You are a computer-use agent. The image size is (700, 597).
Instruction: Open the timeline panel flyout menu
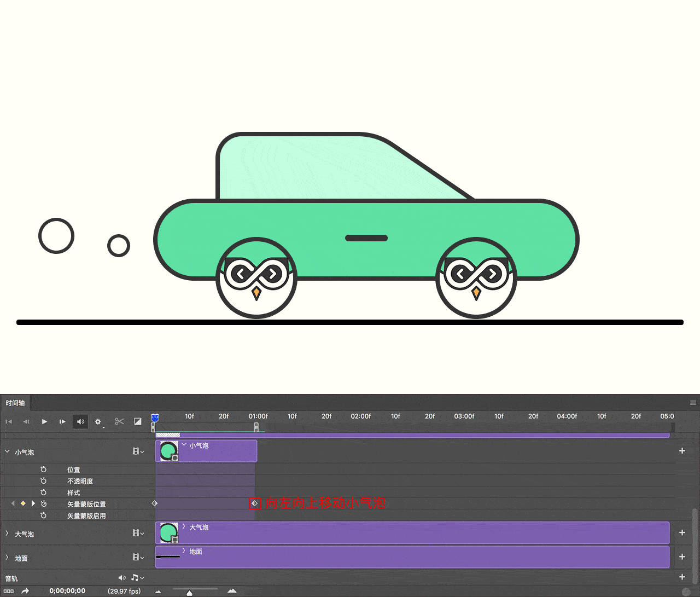pos(693,403)
